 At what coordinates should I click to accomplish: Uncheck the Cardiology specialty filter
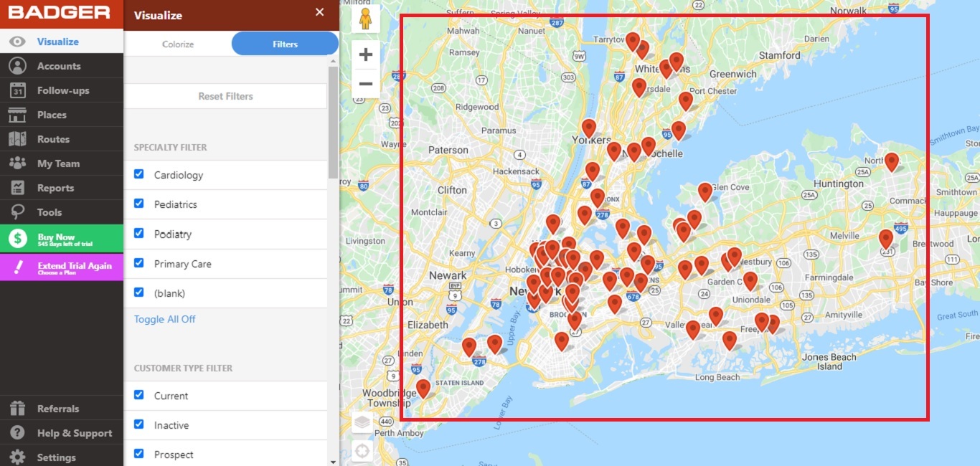pos(138,173)
